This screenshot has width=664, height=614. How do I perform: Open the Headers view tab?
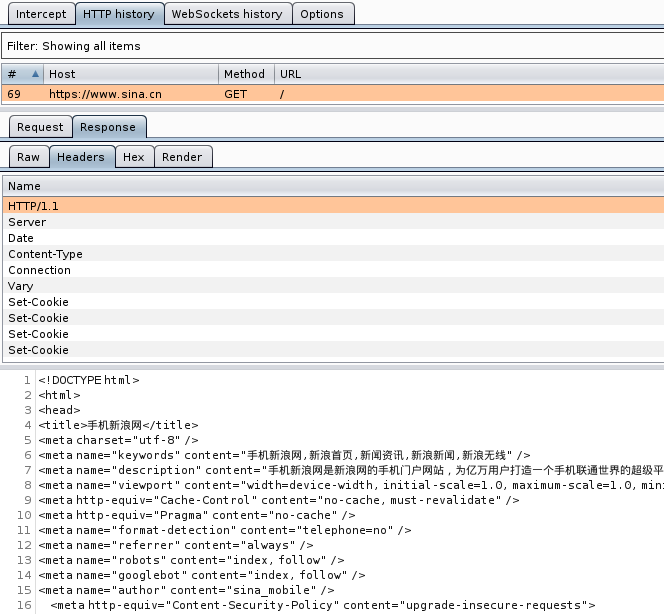coord(82,157)
